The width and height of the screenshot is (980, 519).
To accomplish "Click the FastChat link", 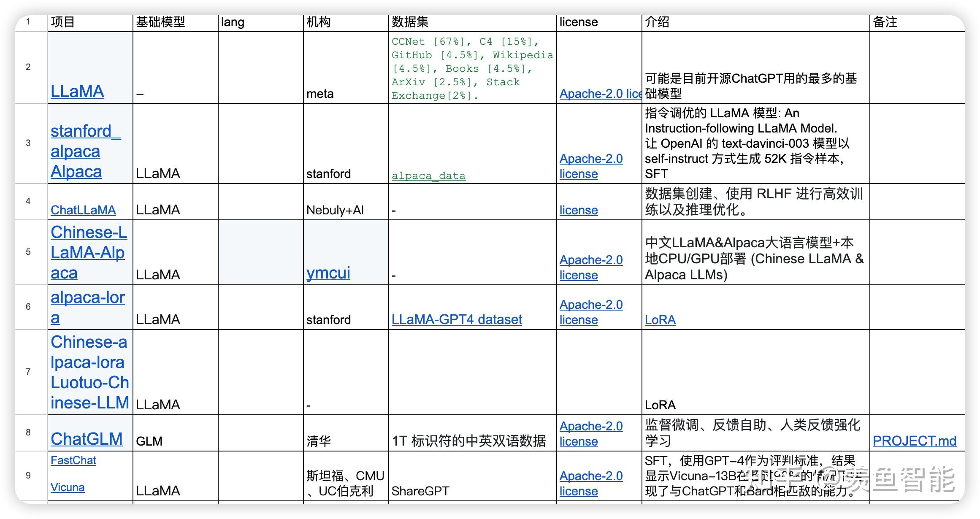I will pos(73,460).
